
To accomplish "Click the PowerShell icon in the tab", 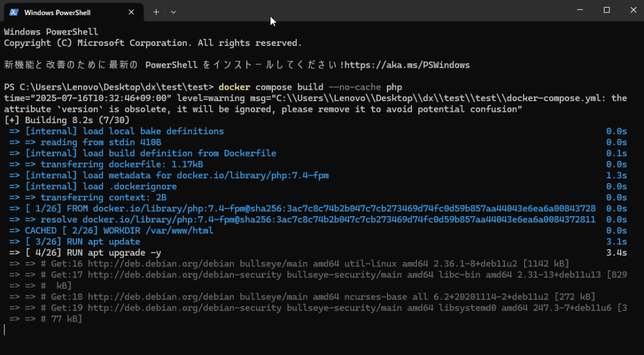I will tap(13, 12).
